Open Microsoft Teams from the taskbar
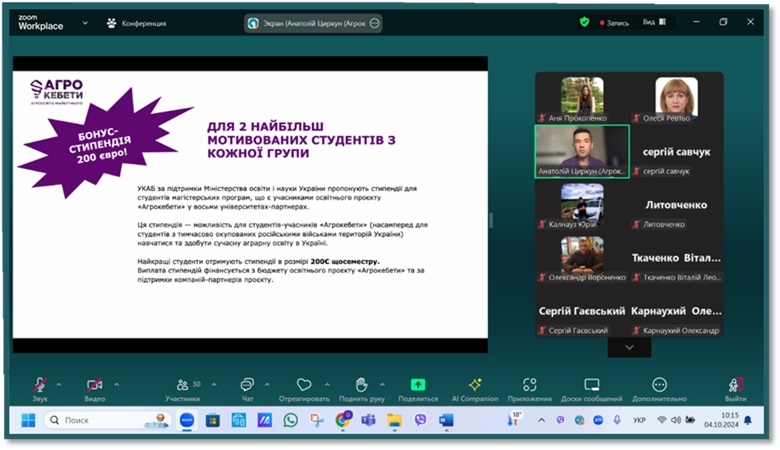 tap(369, 421)
